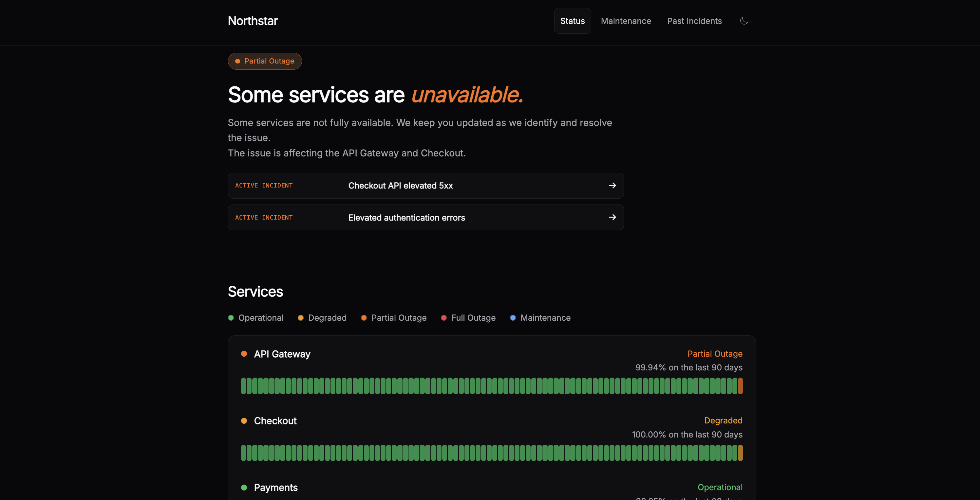980x500 pixels.
Task: Click the 99.94% on the last 90 days text
Action: point(689,368)
